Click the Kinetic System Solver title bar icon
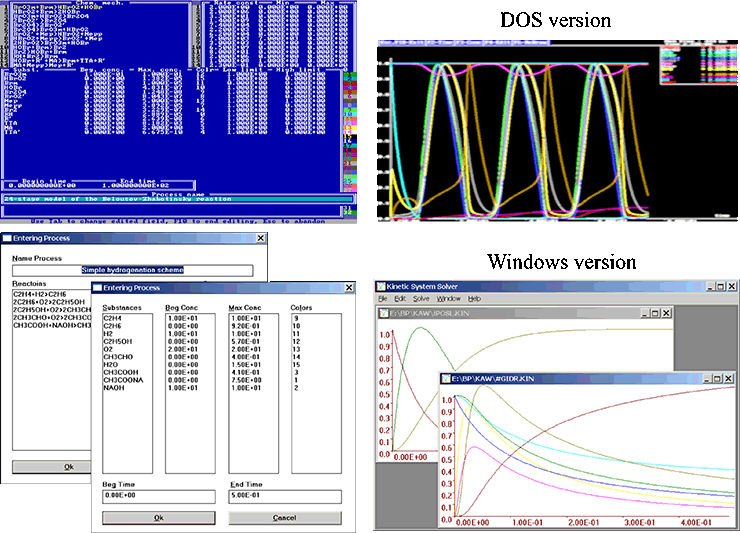740x533 pixels. (x=381, y=285)
